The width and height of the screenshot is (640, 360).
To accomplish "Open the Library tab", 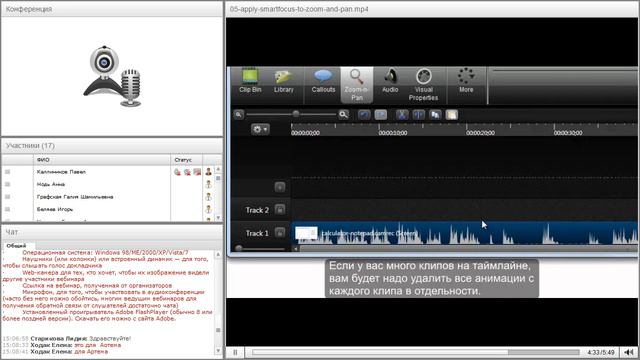I will point(284,82).
